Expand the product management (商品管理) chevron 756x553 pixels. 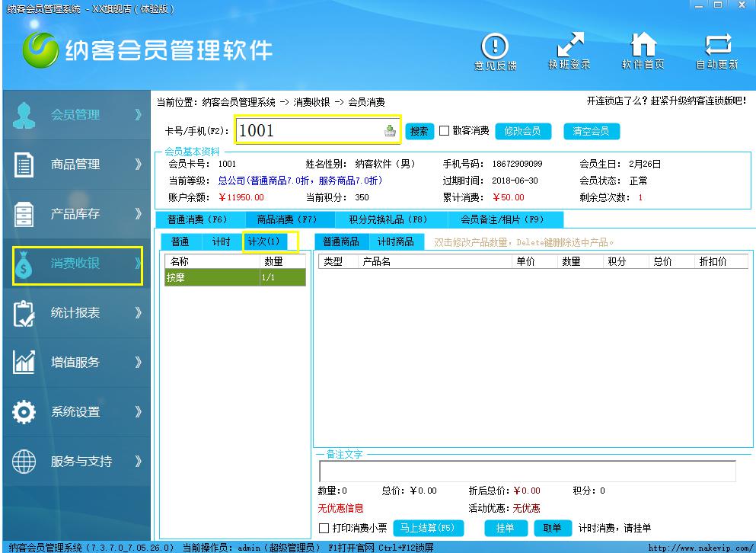[138, 165]
